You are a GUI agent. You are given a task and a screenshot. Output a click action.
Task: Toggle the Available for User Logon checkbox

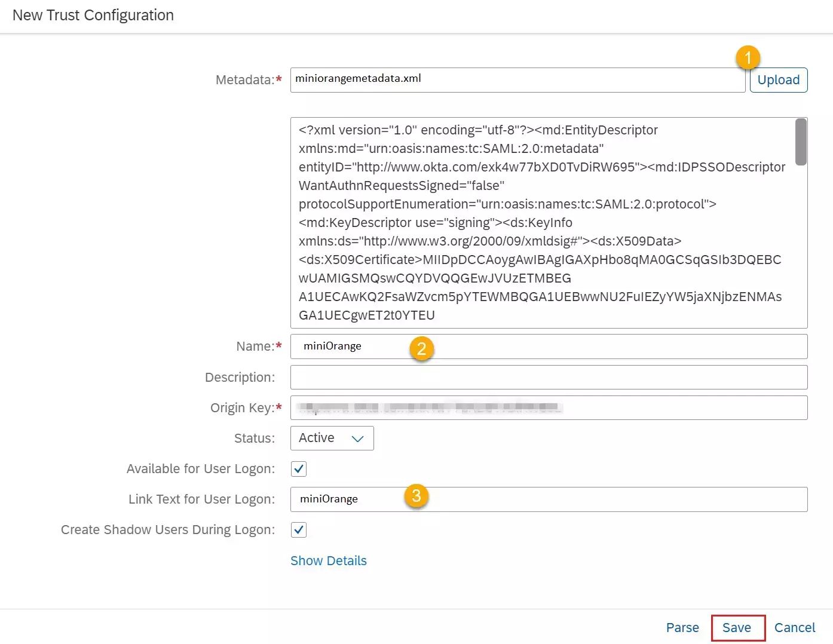click(x=298, y=468)
